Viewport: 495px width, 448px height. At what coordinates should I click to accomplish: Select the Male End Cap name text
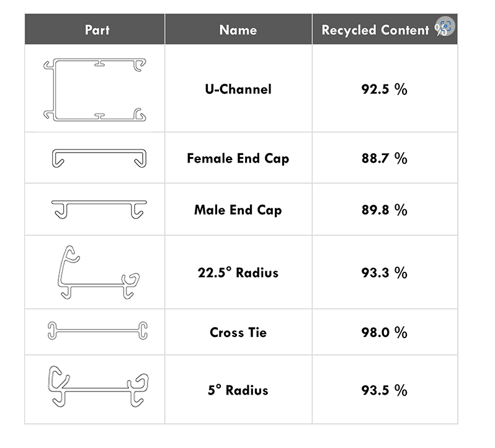point(238,210)
